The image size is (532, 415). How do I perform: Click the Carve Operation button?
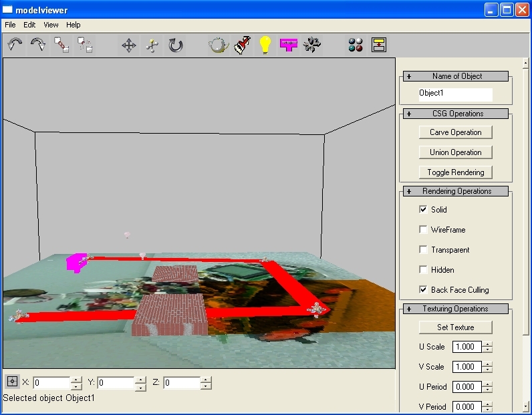455,132
